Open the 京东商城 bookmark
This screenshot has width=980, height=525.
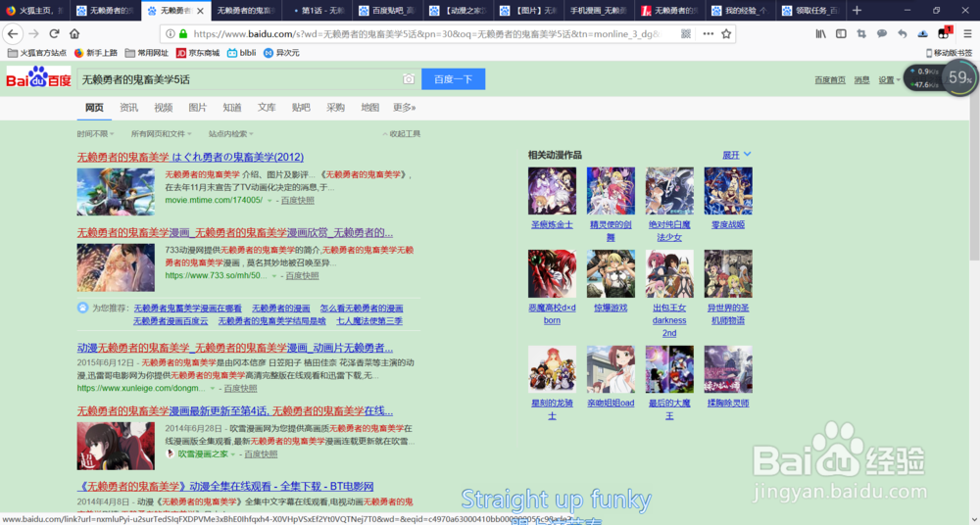[198, 53]
